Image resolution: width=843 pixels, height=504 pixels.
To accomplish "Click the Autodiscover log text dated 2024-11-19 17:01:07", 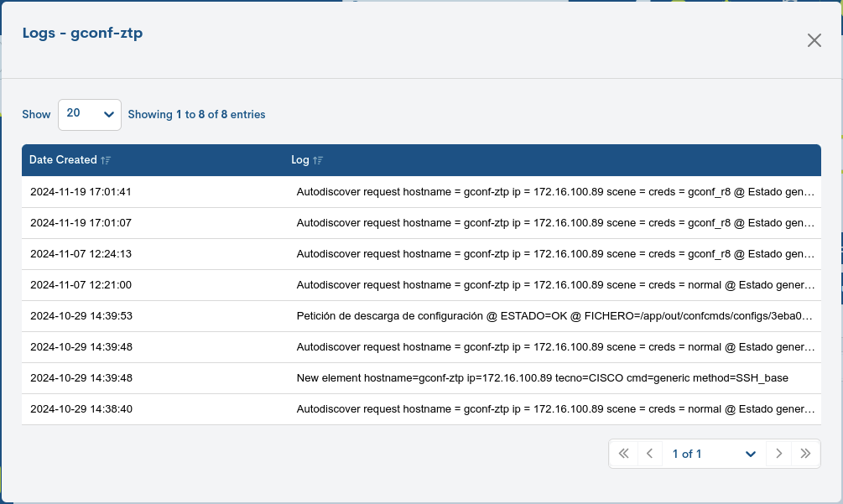I will [x=555, y=223].
